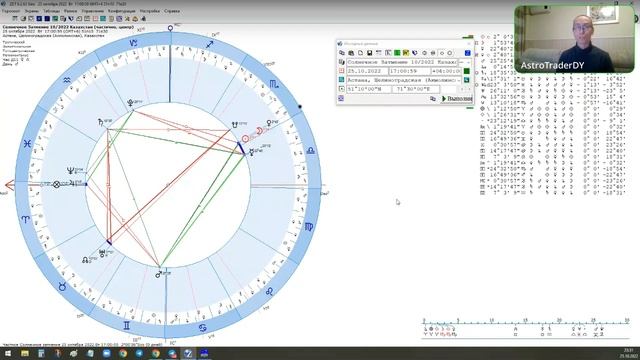Viewport: 640px width, 360px height.
Task: Select the Sun glyph in the chart
Action: tap(245, 139)
